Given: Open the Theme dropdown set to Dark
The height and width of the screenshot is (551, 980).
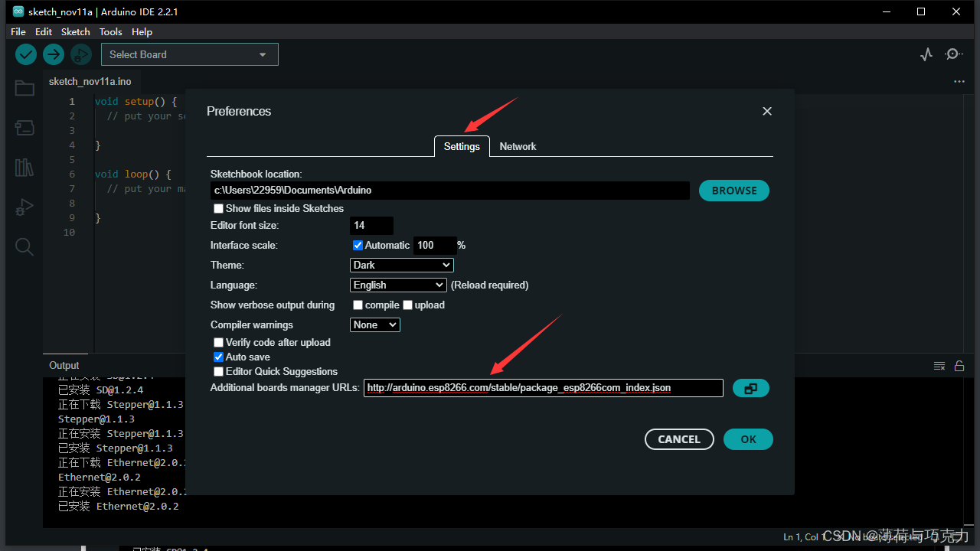Looking at the screenshot, I should click(402, 265).
